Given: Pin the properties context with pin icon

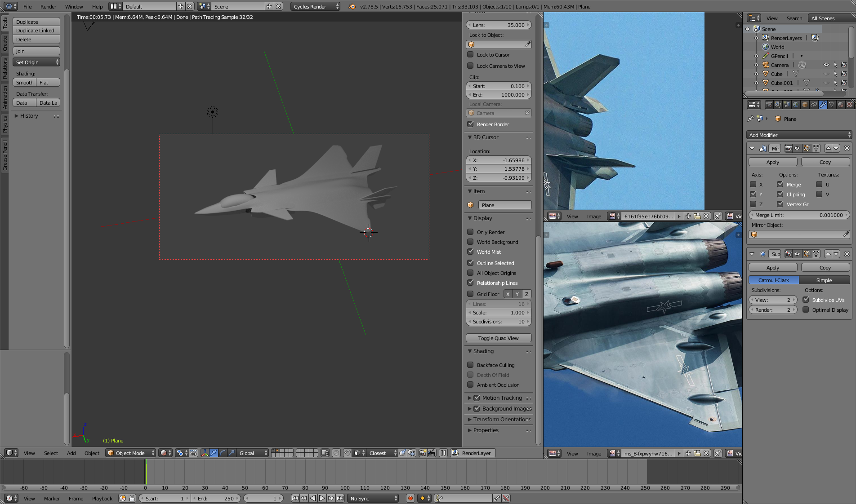Looking at the screenshot, I should pyautogui.click(x=750, y=119).
